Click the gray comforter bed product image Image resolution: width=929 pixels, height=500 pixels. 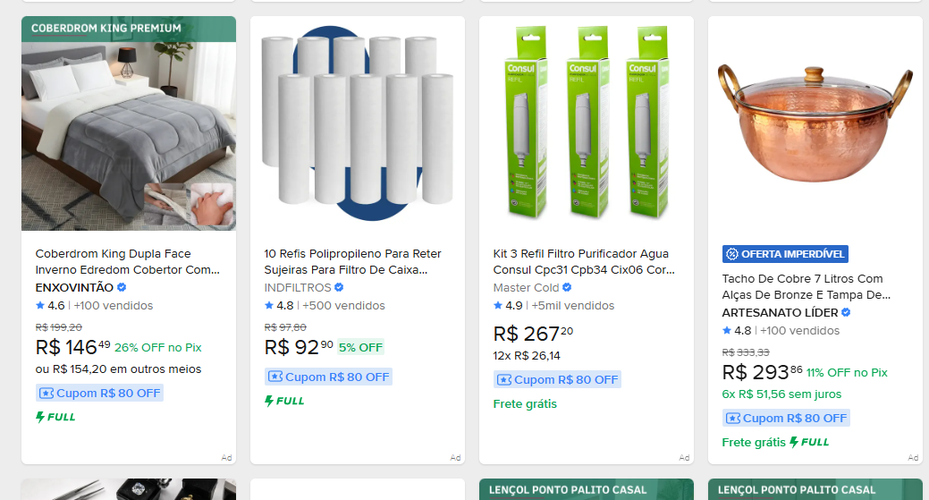[129, 136]
